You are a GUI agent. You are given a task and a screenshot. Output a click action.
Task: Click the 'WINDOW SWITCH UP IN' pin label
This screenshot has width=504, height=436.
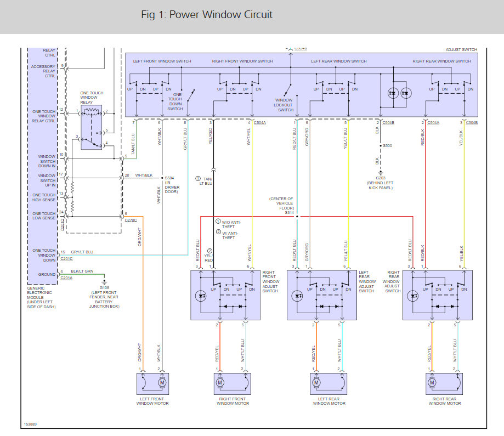(x=47, y=180)
